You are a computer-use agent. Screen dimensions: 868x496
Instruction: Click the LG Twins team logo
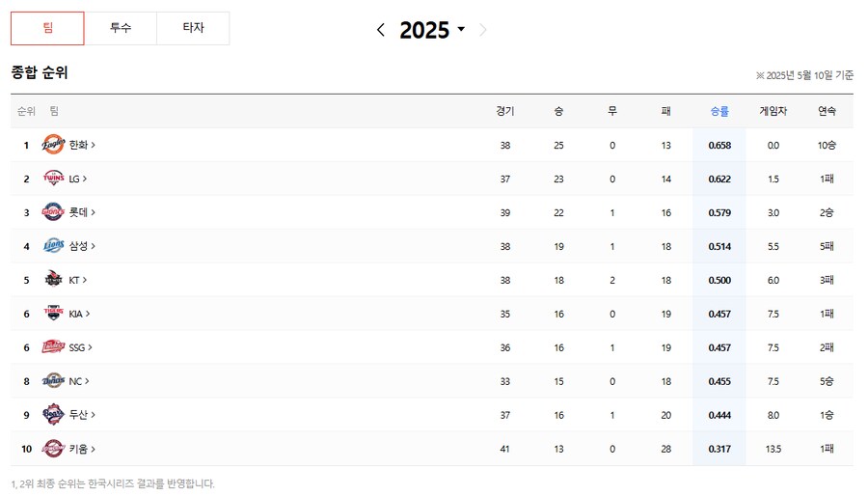click(53, 179)
